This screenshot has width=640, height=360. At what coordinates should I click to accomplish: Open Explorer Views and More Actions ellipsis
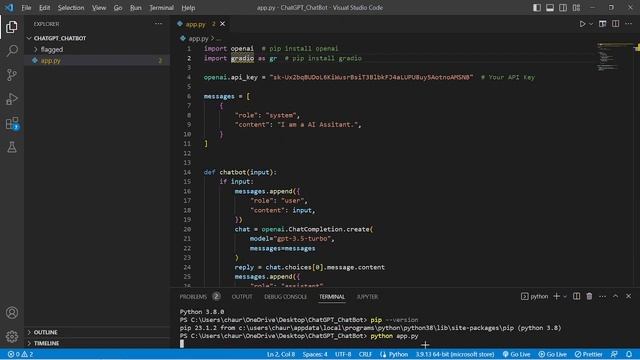pyautogui.click(x=158, y=24)
